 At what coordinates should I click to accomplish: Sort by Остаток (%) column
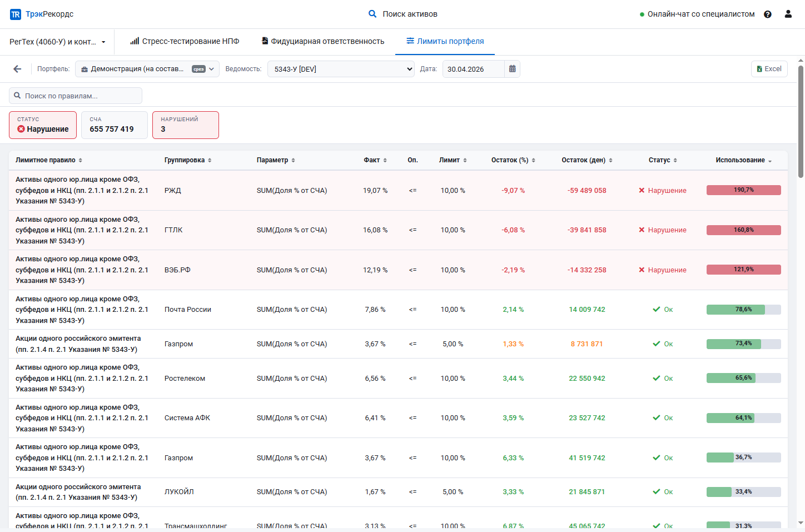point(513,160)
